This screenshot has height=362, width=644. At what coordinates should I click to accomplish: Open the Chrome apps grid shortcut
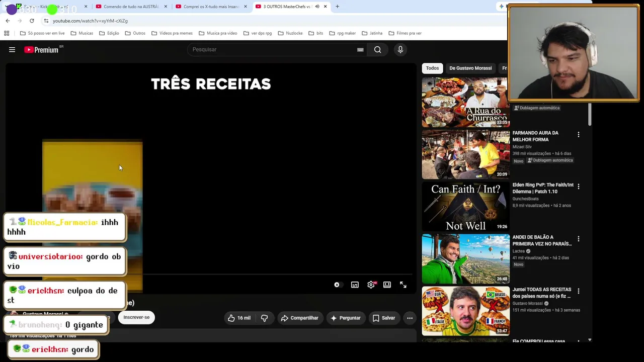[x=7, y=33]
